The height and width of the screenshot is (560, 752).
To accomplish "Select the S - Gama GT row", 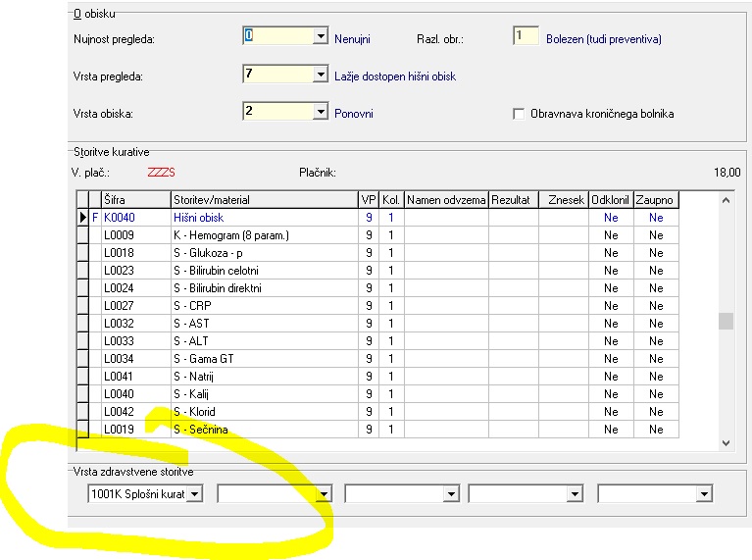I will pyautogui.click(x=377, y=359).
